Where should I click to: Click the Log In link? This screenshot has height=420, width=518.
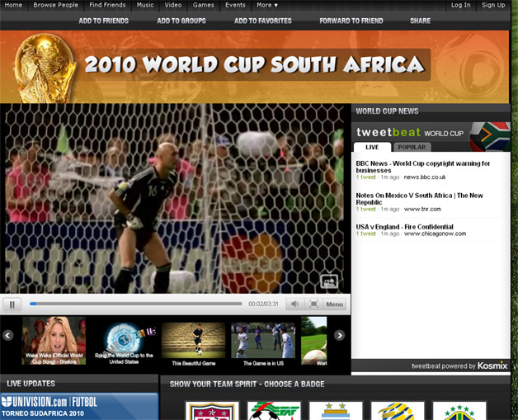pos(460,5)
